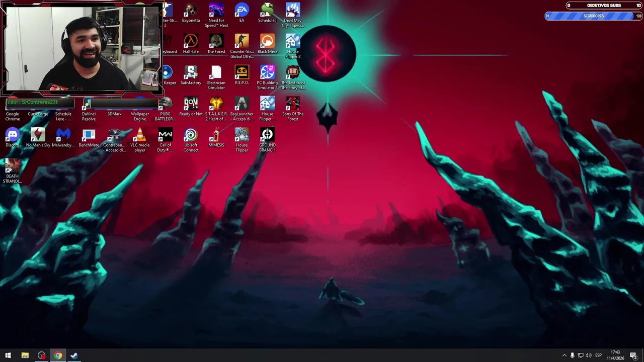
Task: Click the microphone tray icon
Action: pyautogui.click(x=572, y=355)
